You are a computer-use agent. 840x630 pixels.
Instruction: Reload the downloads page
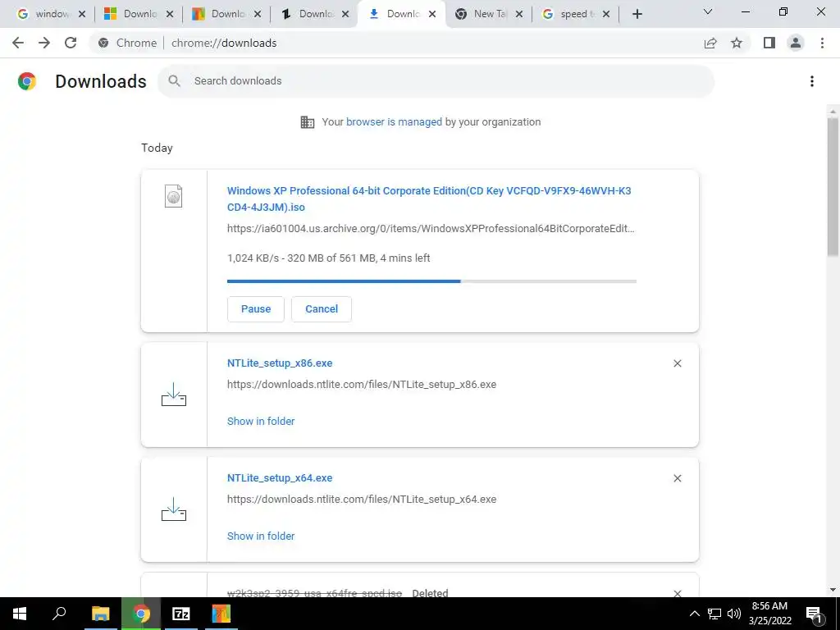71,43
